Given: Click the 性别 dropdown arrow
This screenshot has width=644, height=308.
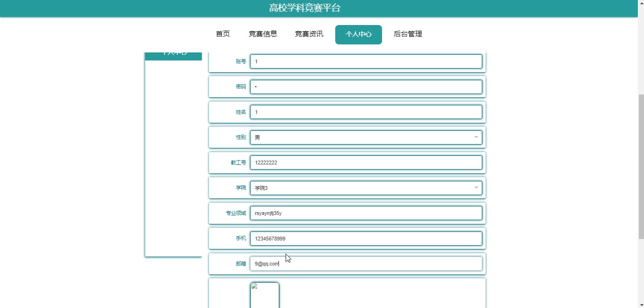Looking at the screenshot, I should pos(476,137).
